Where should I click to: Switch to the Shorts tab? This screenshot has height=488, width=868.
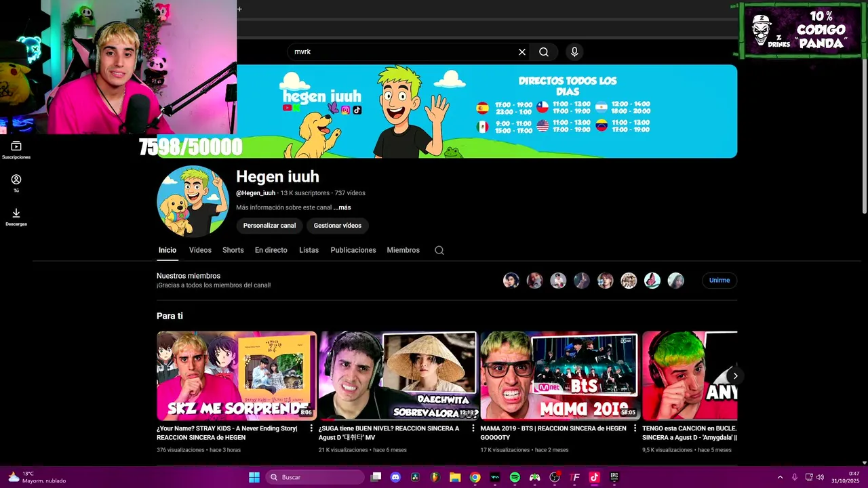pos(233,250)
